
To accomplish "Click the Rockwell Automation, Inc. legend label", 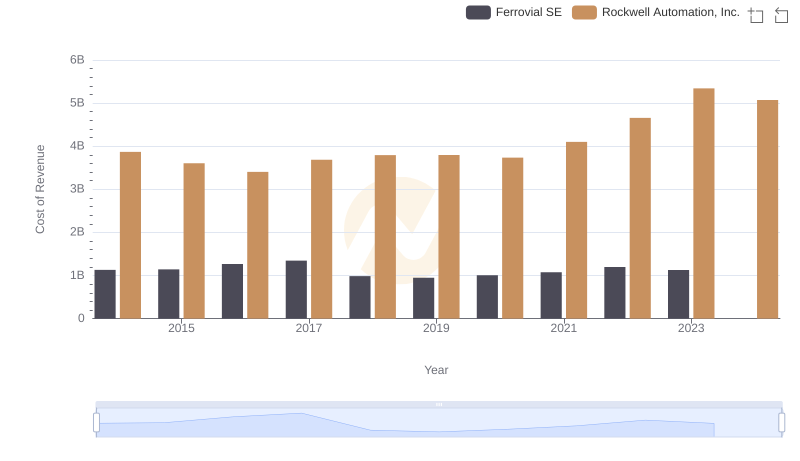I will coord(670,12).
